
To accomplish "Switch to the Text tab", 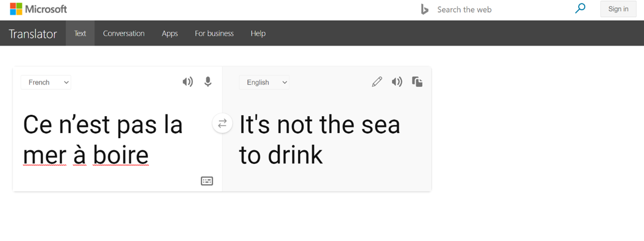I will [x=80, y=33].
